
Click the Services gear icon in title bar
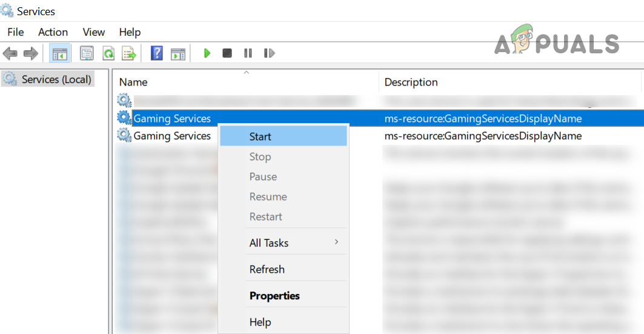[x=7, y=11]
